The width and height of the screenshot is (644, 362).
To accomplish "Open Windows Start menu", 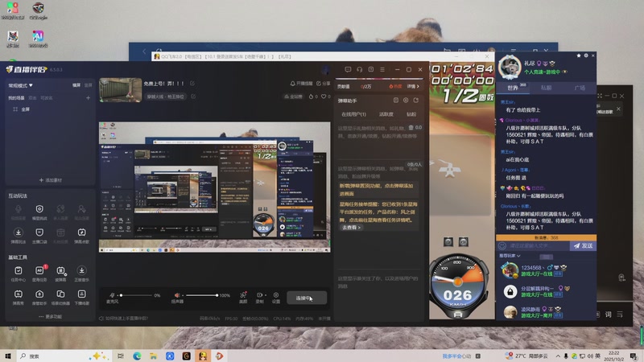I will 7,356.
